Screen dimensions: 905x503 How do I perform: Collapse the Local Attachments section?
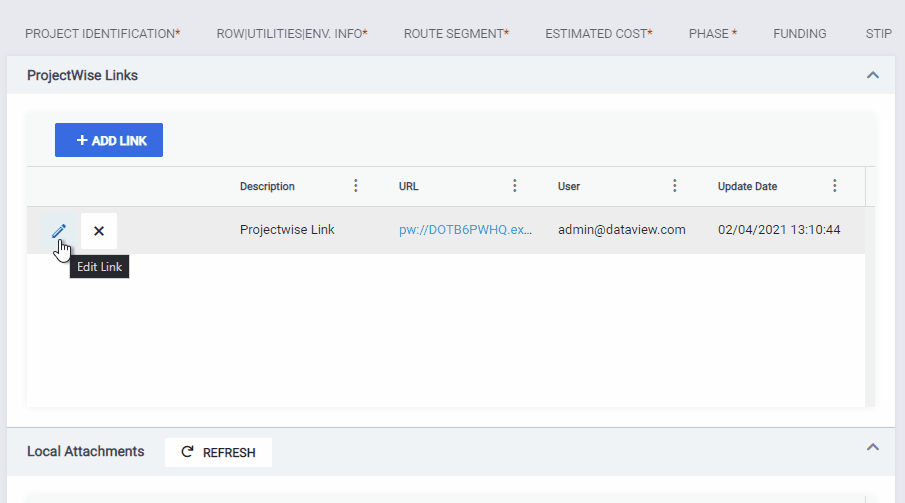(873, 447)
